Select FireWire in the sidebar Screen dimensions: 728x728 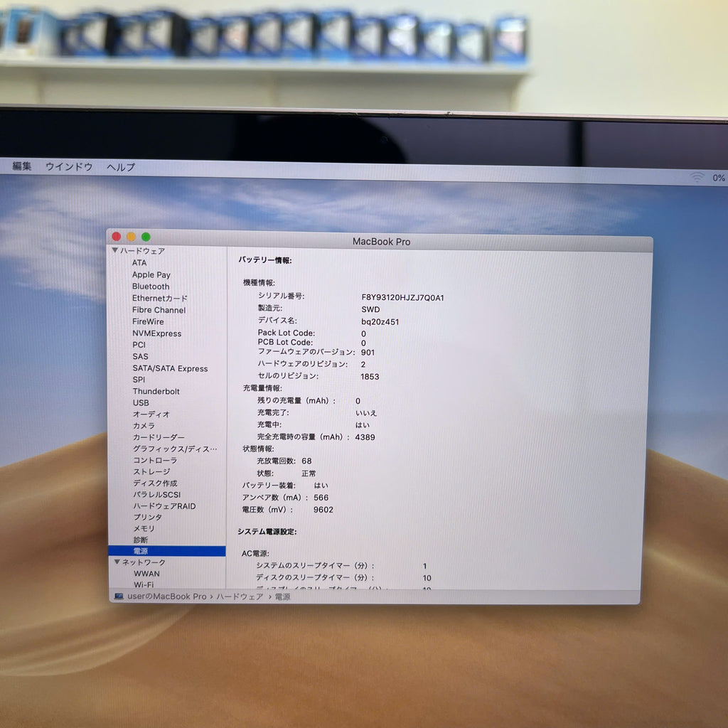[x=148, y=321]
